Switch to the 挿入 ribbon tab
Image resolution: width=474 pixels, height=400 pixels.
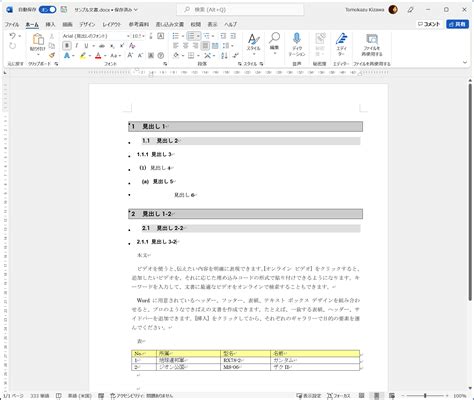tap(50, 24)
